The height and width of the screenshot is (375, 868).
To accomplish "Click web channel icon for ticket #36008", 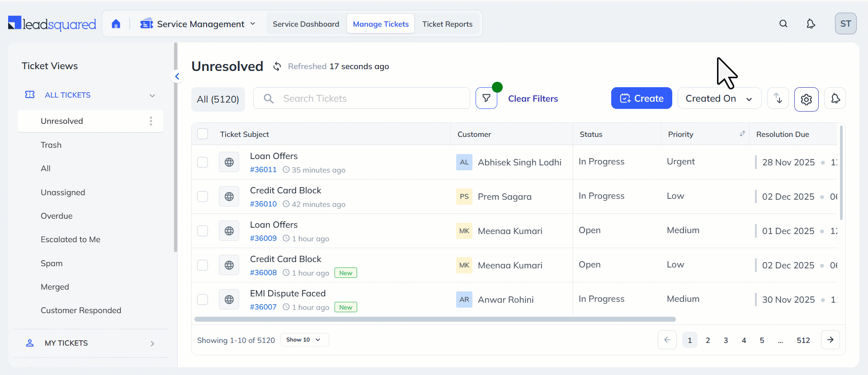I will [x=229, y=265].
